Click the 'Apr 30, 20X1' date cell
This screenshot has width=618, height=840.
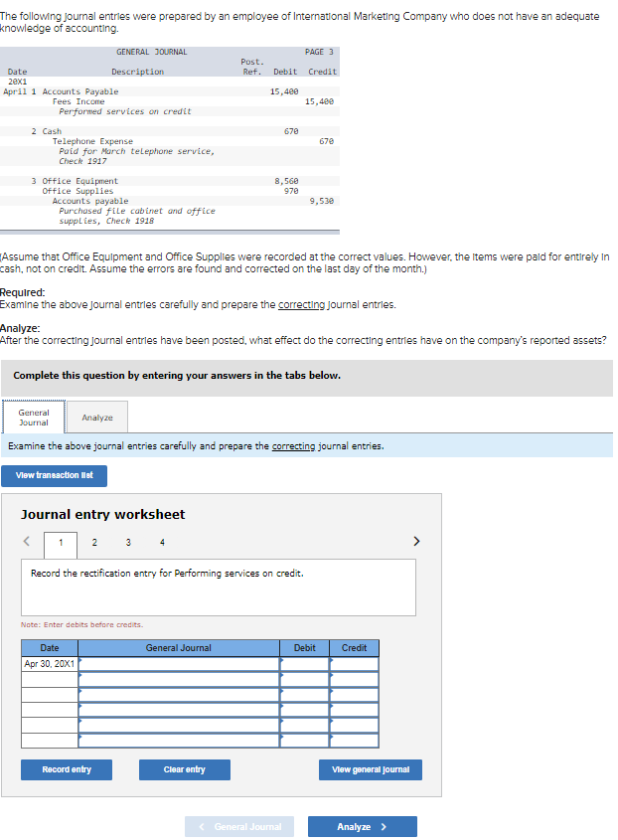coord(50,664)
